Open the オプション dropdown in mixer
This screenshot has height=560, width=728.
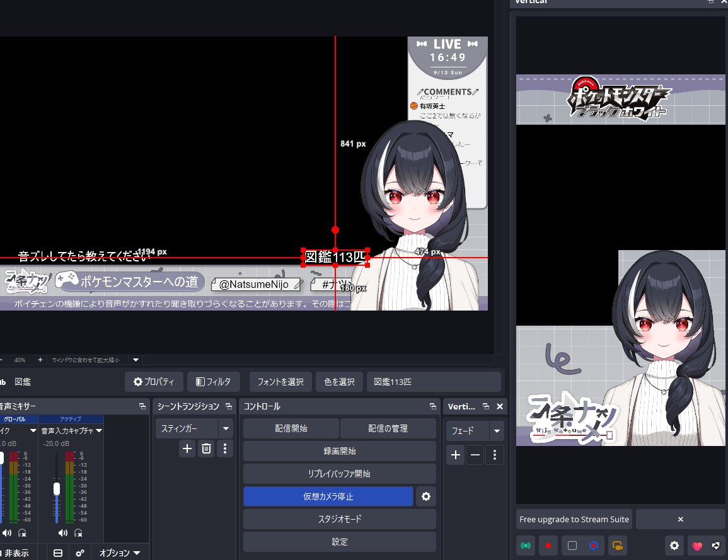(x=119, y=553)
